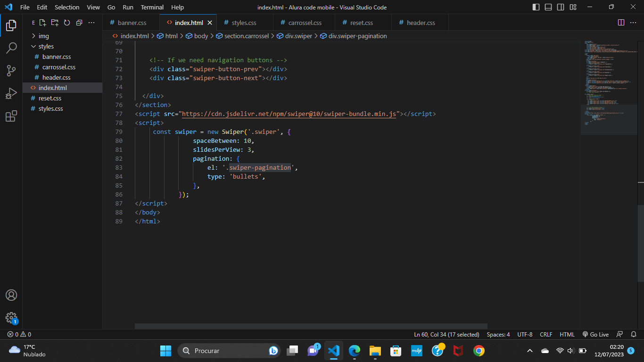Viewport: 644px width, 362px height.
Task: Open editor more actions ellipsis
Action: tap(633, 23)
